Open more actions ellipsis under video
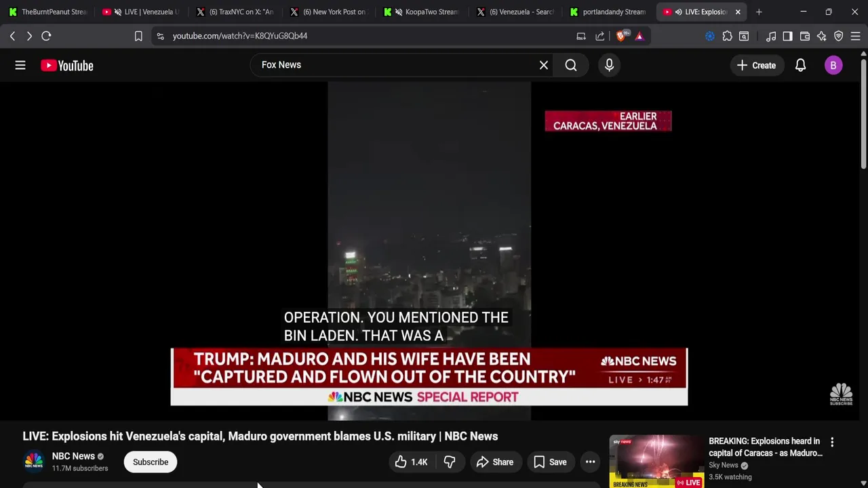The image size is (868, 488). tap(590, 462)
